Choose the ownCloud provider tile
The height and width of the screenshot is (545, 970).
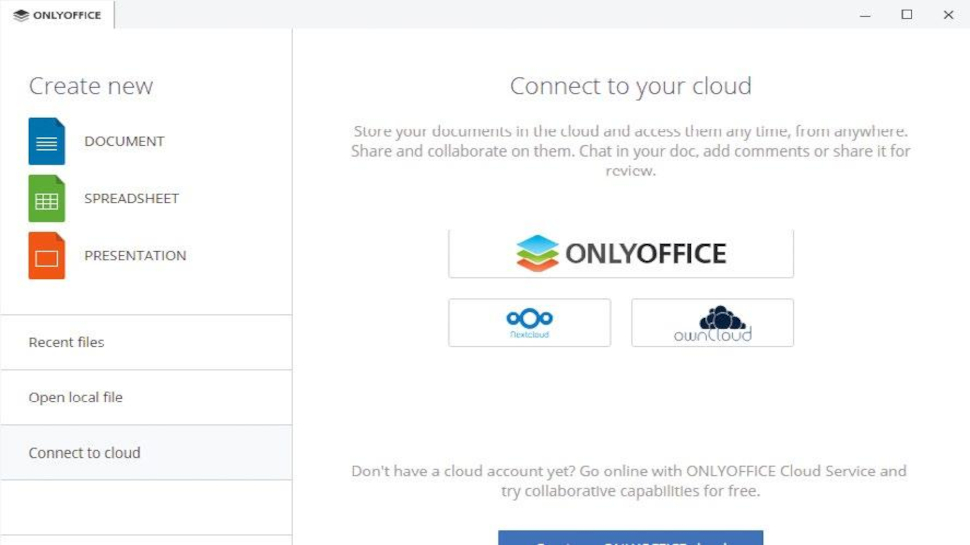pyautogui.click(x=713, y=323)
